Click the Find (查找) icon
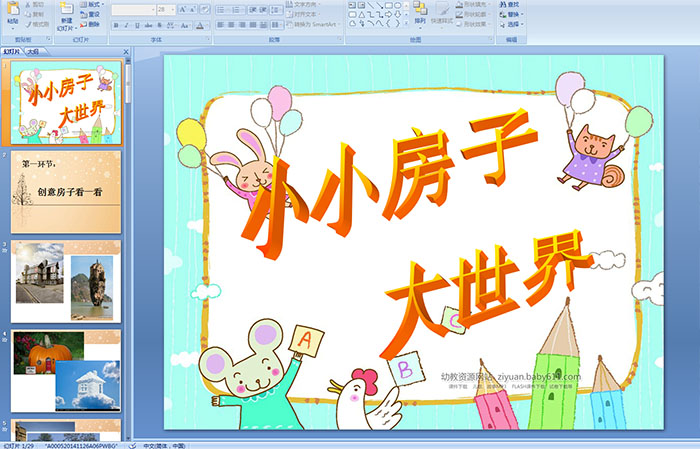700x449 pixels. (x=510, y=4)
